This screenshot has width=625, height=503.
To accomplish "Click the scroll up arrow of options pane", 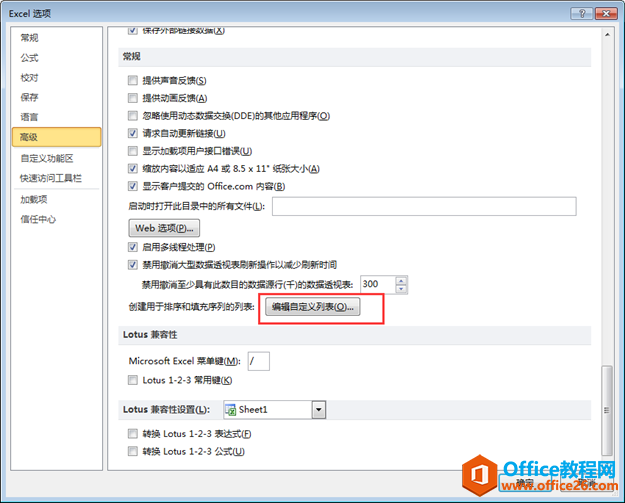I will [607, 35].
